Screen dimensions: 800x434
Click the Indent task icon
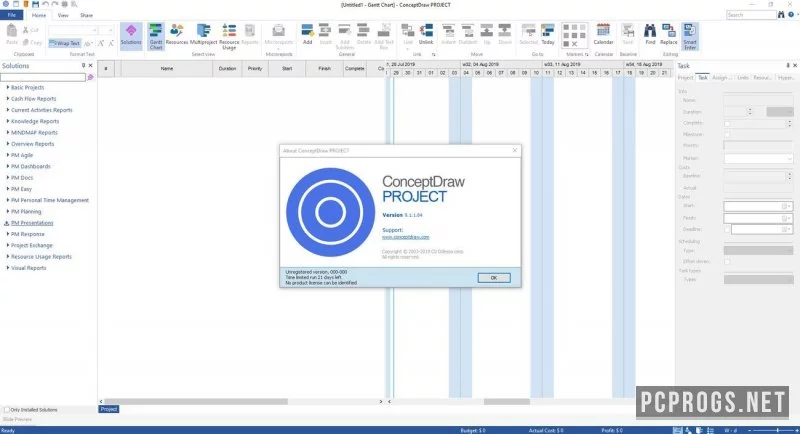pyautogui.click(x=448, y=35)
